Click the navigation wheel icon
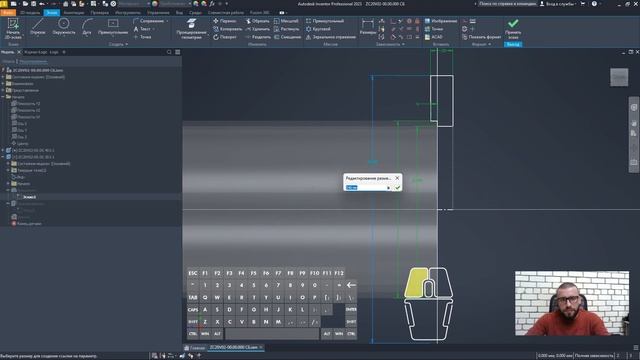The width and height of the screenshot is (640, 360). [633, 107]
